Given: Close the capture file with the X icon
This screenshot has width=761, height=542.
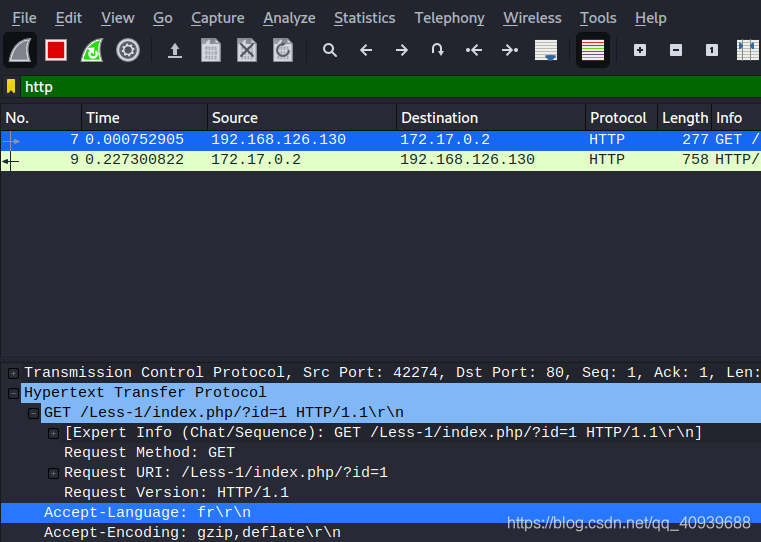Looking at the screenshot, I should tap(247, 50).
